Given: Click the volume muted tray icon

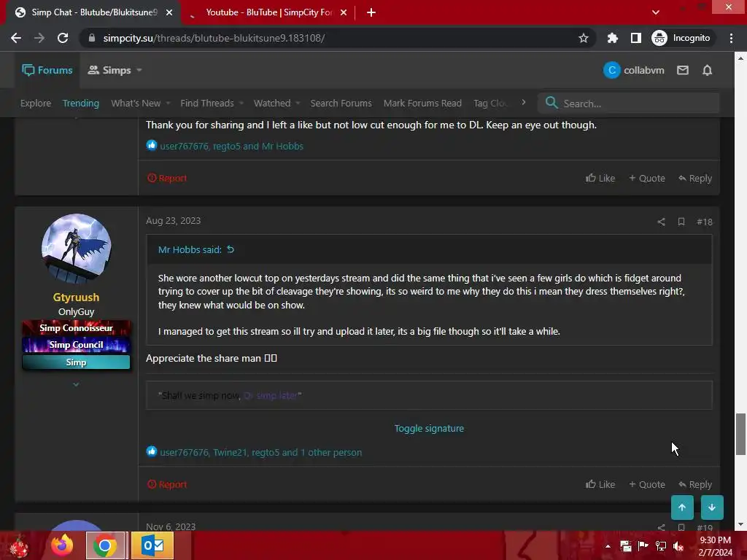Looking at the screenshot, I should (678, 546).
